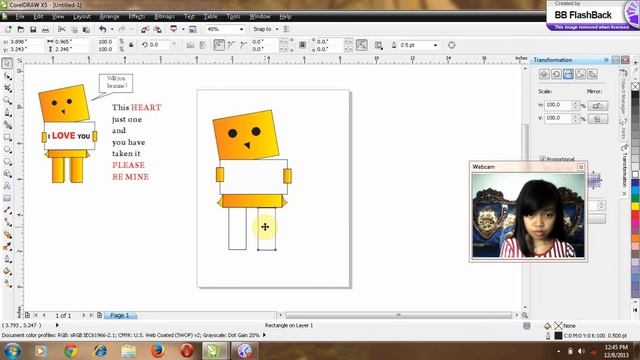Open the Bitmaps menu
The width and height of the screenshot is (640, 360).
pyautogui.click(x=164, y=16)
